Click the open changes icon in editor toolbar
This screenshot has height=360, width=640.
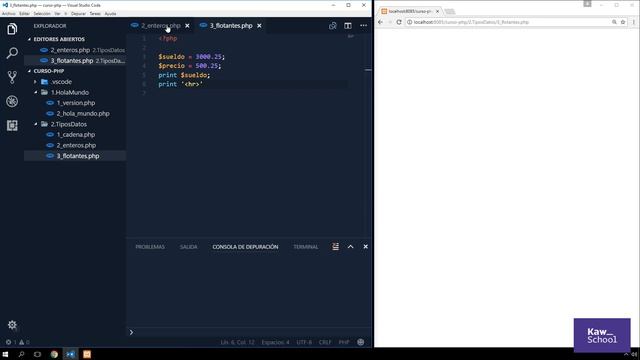pos(333,26)
